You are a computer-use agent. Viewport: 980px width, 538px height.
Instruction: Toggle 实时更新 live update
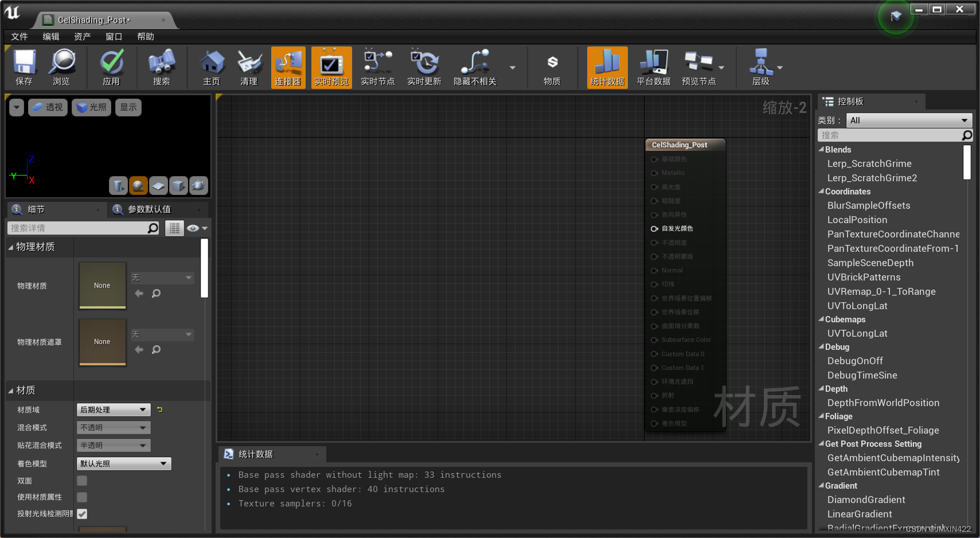[x=424, y=67]
